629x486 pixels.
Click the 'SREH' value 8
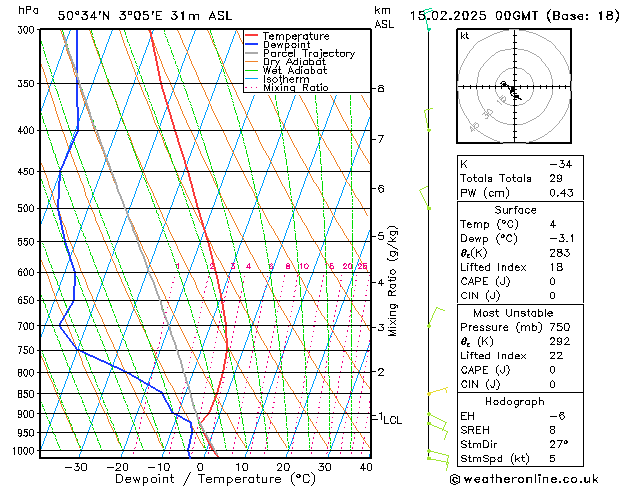coord(553,430)
